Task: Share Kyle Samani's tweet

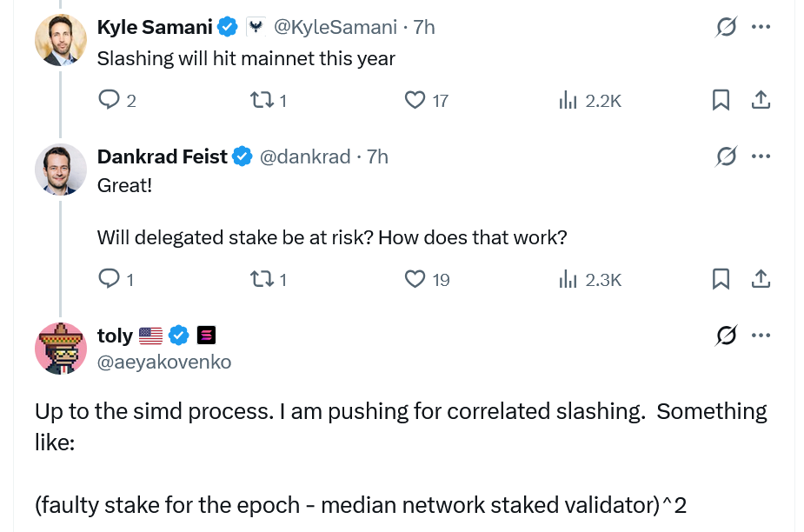Action: click(x=761, y=101)
